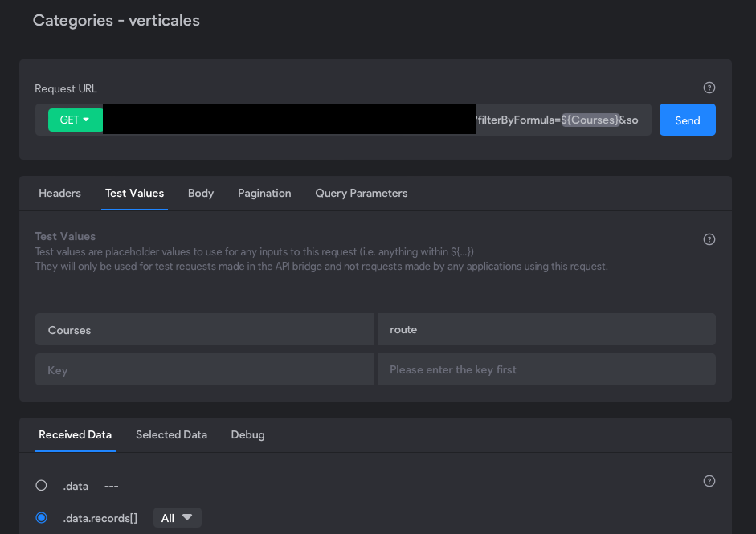This screenshot has height=534, width=756.
Task: Open the Debug tab
Action: click(247, 434)
